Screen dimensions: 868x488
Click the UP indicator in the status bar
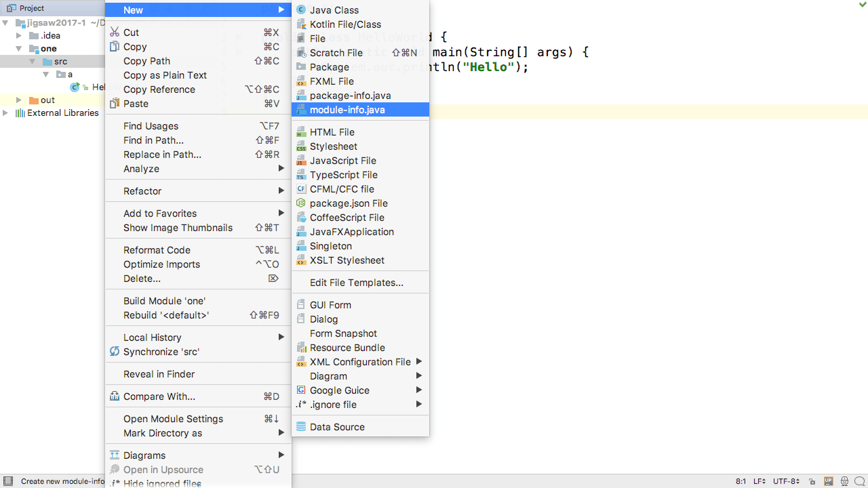point(828,481)
